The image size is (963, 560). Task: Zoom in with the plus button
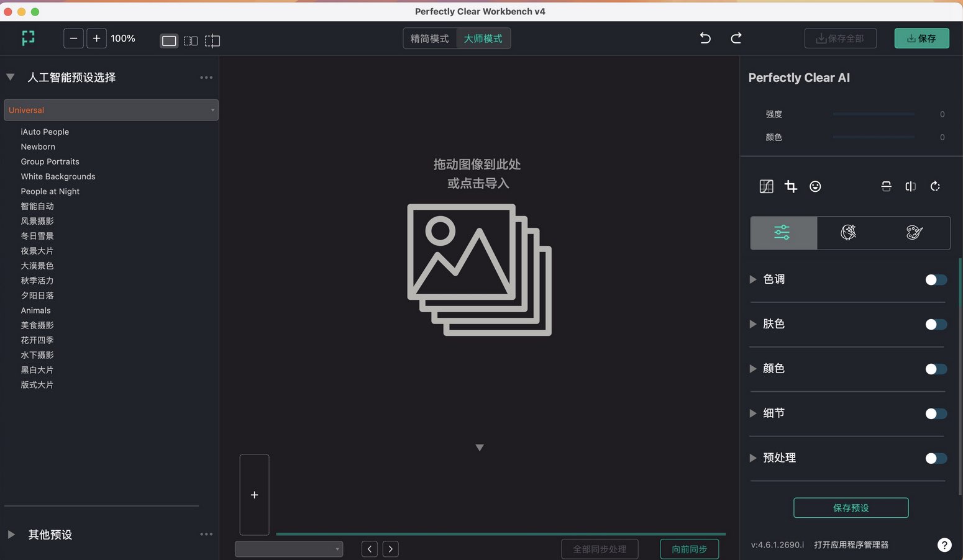click(x=96, y=38)
